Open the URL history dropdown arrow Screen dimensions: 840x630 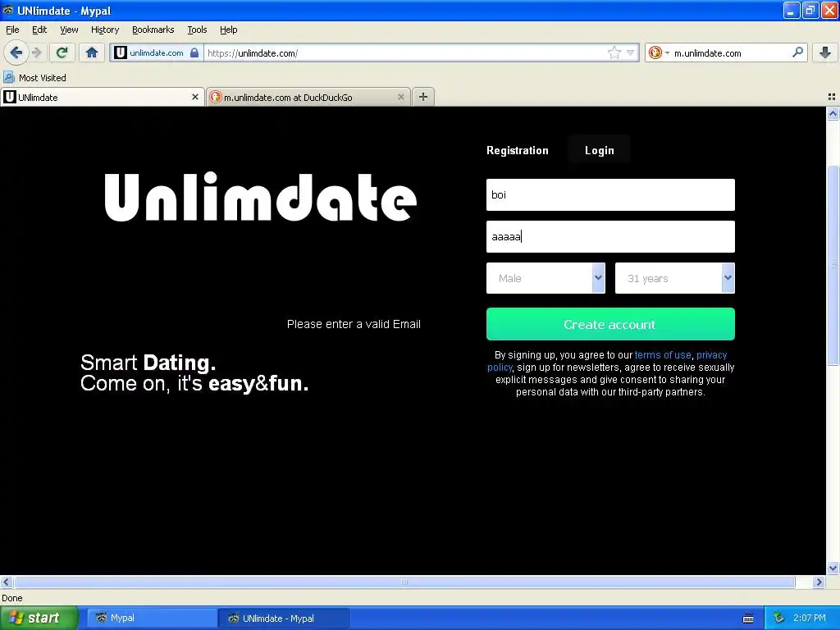[630, 52]
